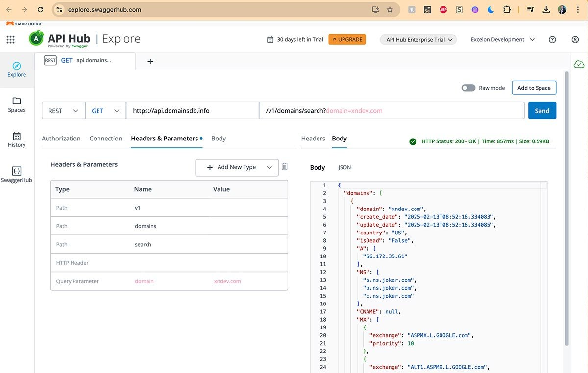Click the request path input field
Screen dimensions: 588x373
[392, 110]
